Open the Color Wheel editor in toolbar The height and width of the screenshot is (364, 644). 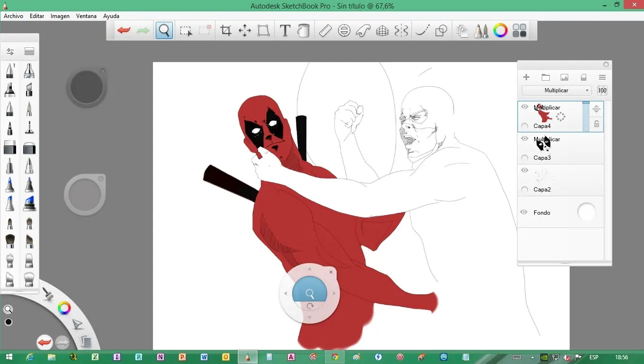(x=501, y=31)
